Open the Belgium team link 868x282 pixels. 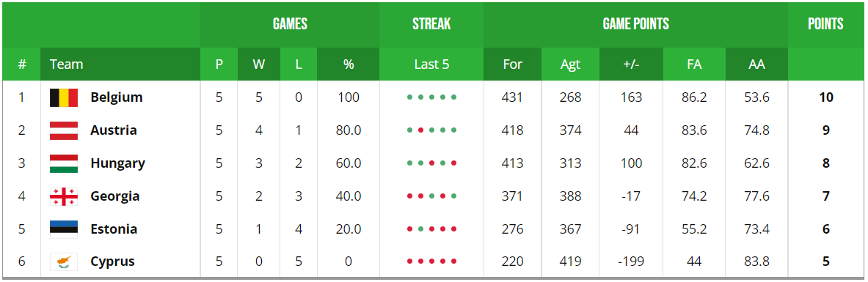click(x=116, y=97)
